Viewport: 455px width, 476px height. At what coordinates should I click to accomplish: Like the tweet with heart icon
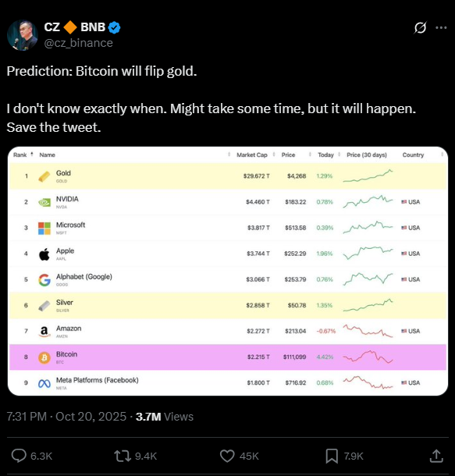(227, 456)
